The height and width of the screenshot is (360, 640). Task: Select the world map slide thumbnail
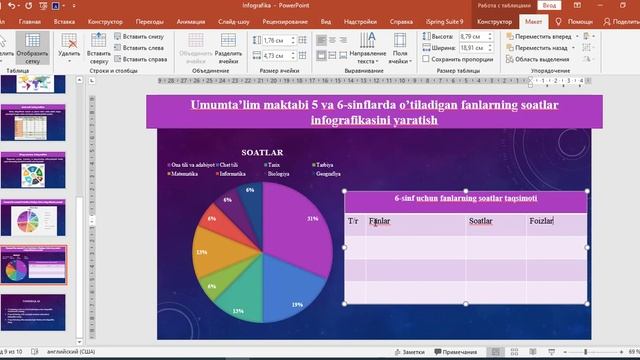33,84
